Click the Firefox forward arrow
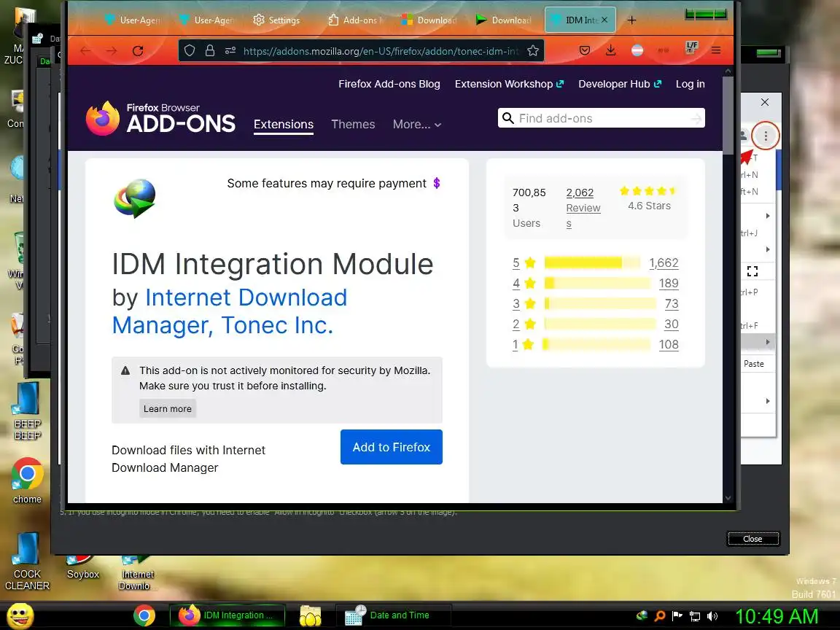Viewport: 840px width, 630px height. 112,51
